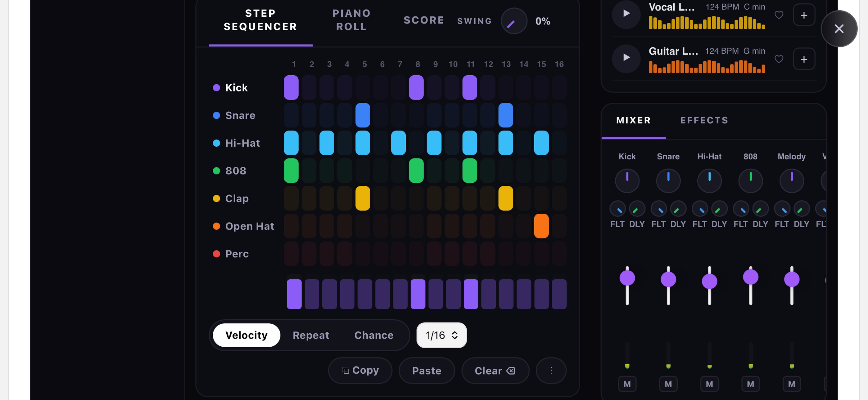Mute the 808 channel
The height and width of the screenshot is (400, 868).
(x=750, y=384)
